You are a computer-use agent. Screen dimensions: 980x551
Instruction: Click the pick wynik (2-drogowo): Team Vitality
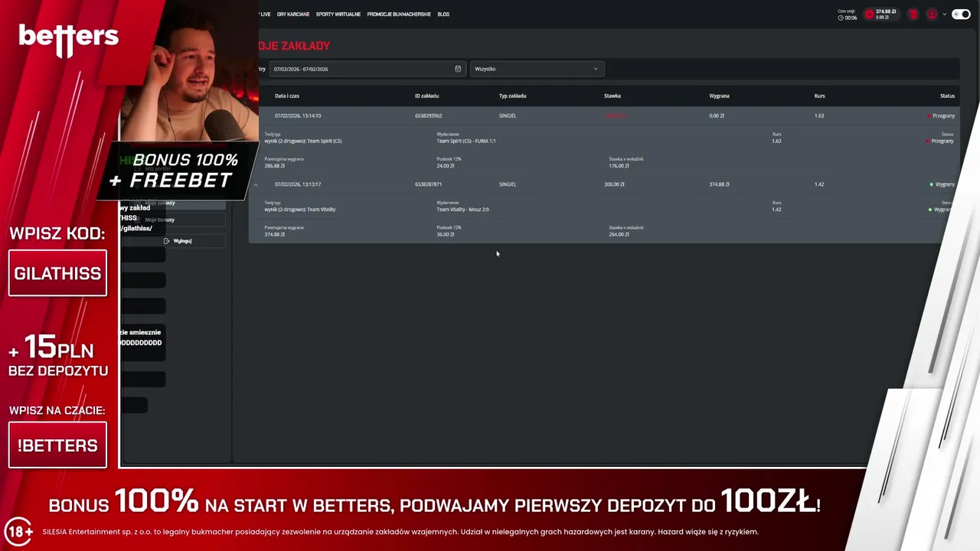300,209
